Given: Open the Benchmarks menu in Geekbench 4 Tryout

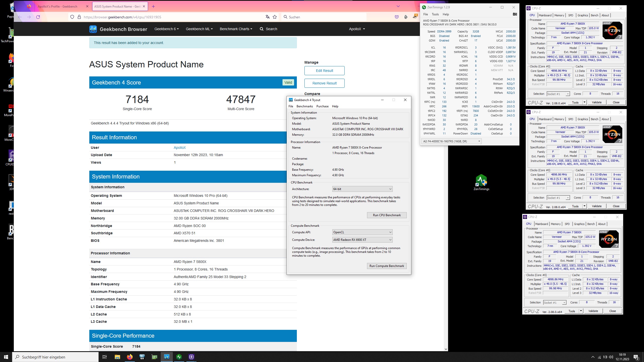Looking at the screenshot, I should point(305,106).
